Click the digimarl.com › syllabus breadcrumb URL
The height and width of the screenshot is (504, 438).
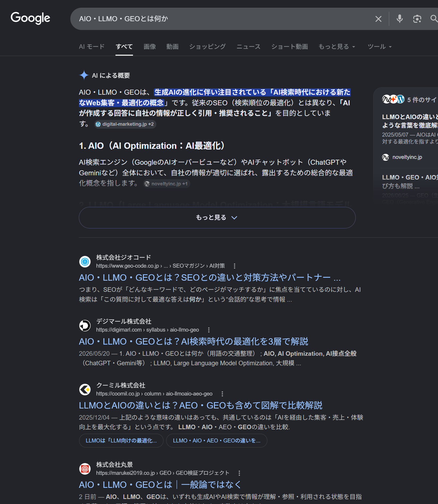coord(148,330)
